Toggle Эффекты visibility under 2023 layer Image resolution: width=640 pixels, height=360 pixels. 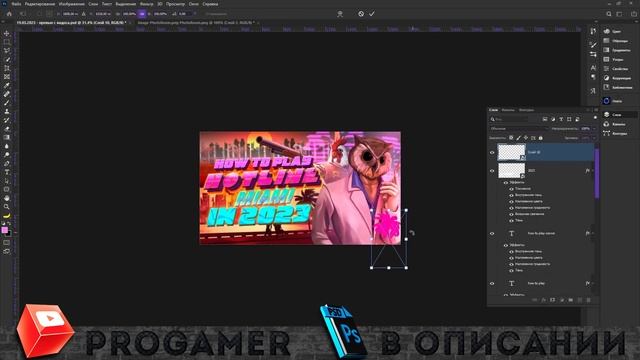coord(506,182)
